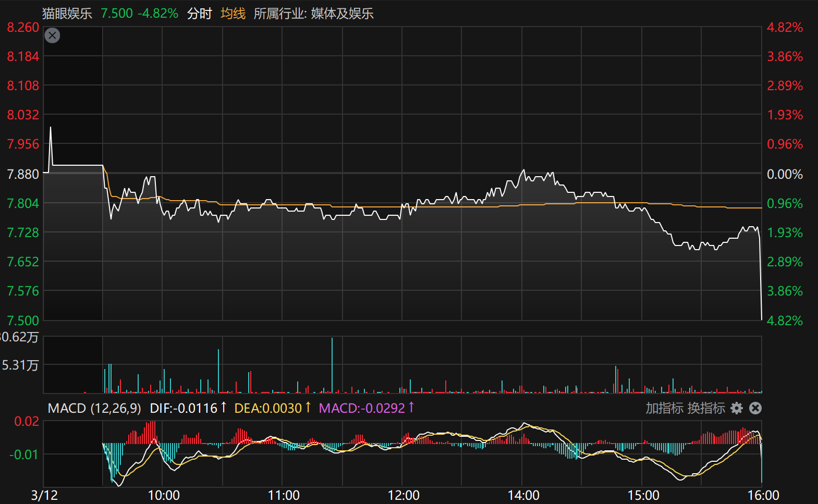Click the 7.652 price axis label

pos(23,262)
